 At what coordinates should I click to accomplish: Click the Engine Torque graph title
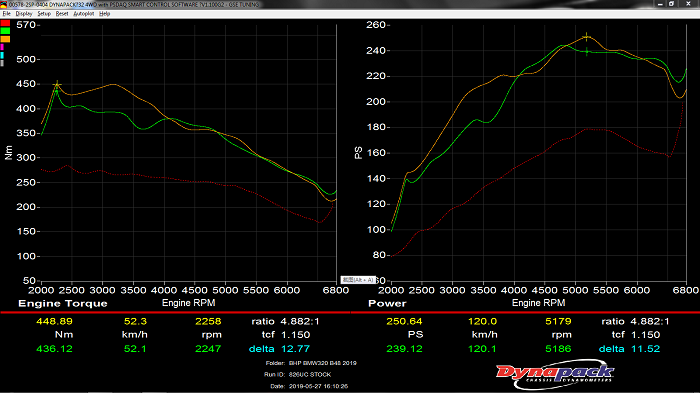[63, 304]
